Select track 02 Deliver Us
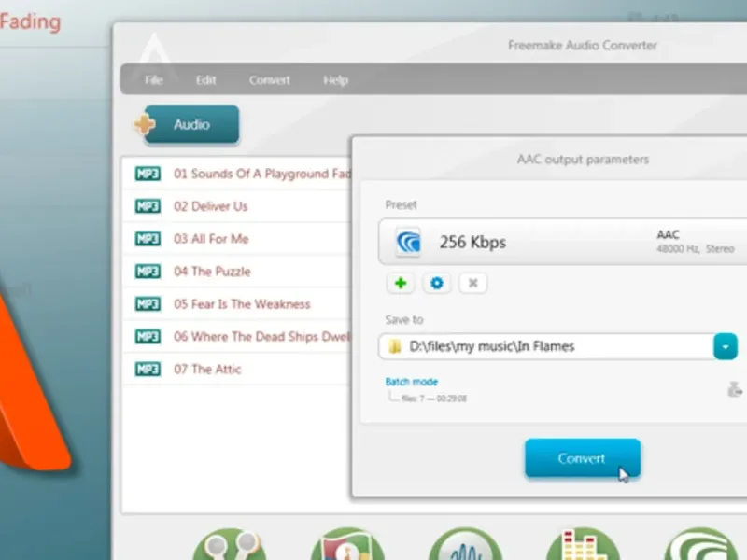 point(237,206)
